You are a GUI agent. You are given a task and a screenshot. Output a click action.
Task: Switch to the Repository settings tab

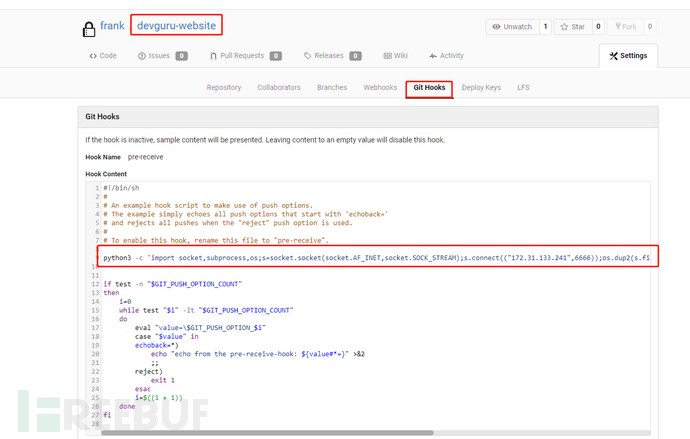224,88
